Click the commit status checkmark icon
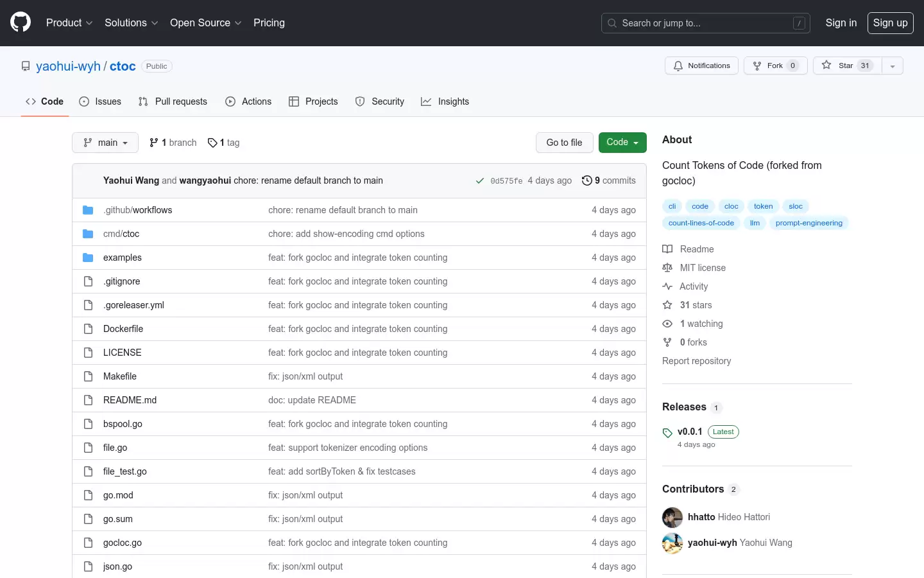924x578 pixels. [480, 181]
